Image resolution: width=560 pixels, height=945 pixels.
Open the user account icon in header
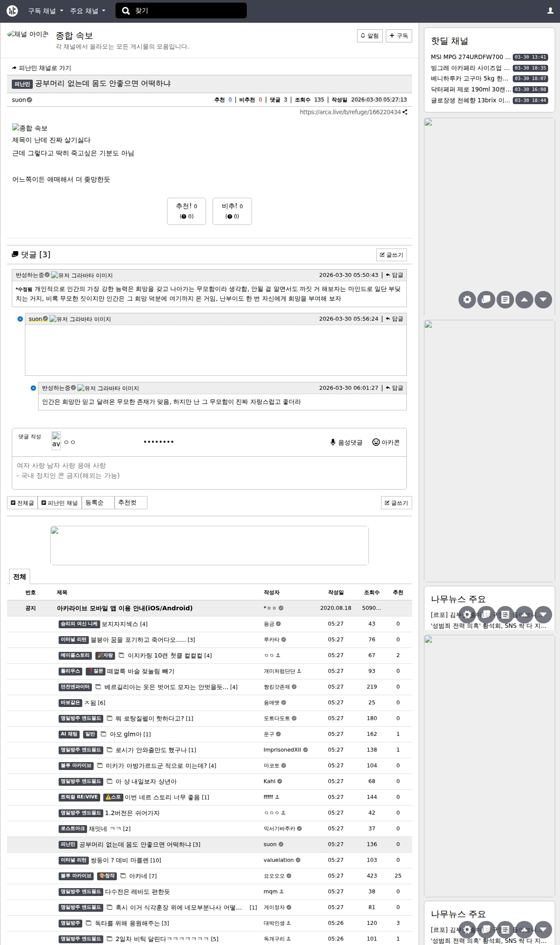point(550,11)
